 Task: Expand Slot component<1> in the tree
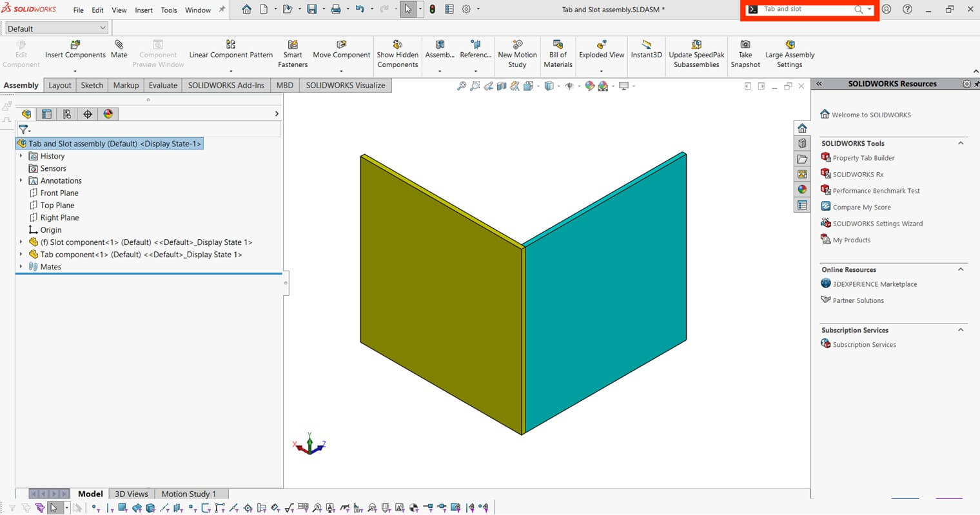coord(21,242)
